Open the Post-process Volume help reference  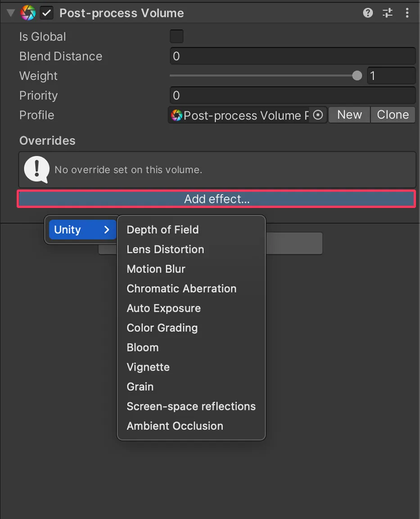tap(368, 13)
